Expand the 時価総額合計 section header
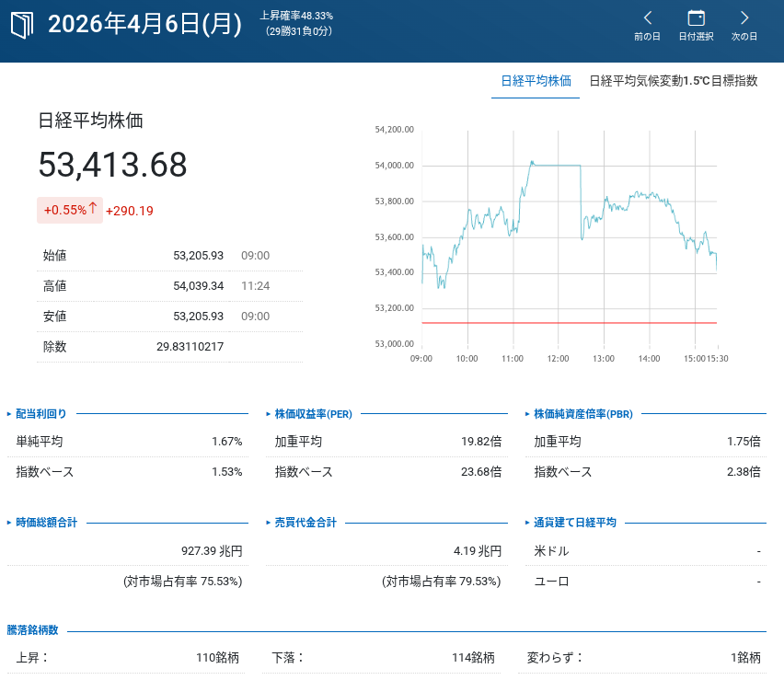The image size is (784, 680). pyautogui.click(x=46, y=523)
